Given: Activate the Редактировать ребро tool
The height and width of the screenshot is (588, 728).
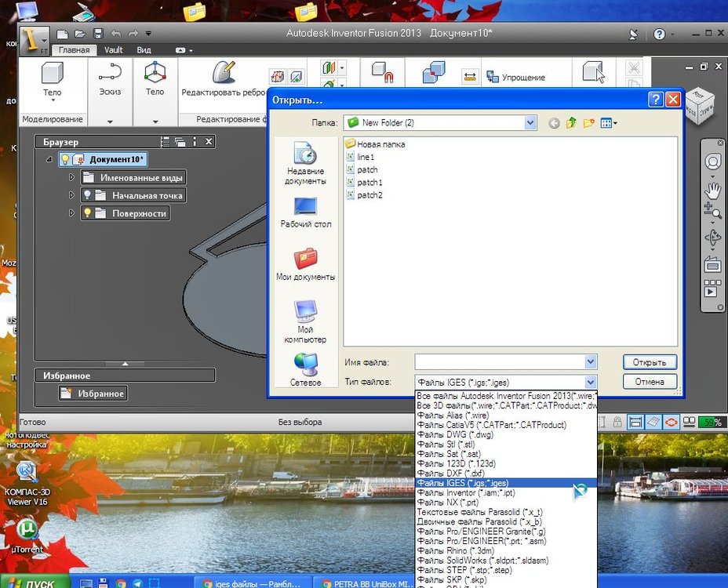Looking at the screenshot, I should (x=224, y=80).
